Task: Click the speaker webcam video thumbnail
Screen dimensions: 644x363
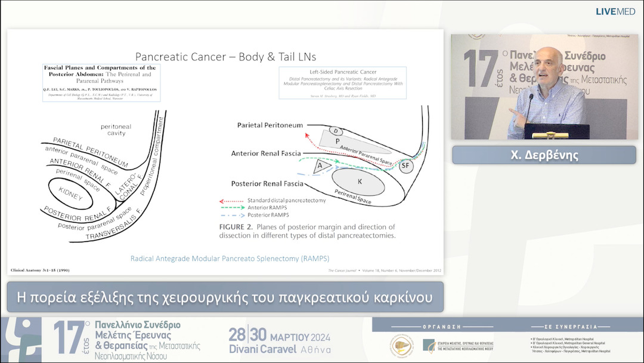Action: click(543, 87)
